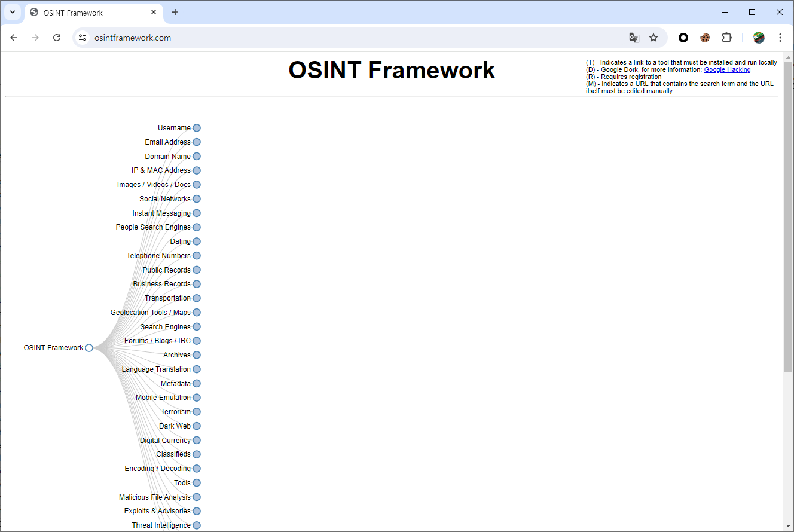
Task: Translate this page icon
Action: 634,38
